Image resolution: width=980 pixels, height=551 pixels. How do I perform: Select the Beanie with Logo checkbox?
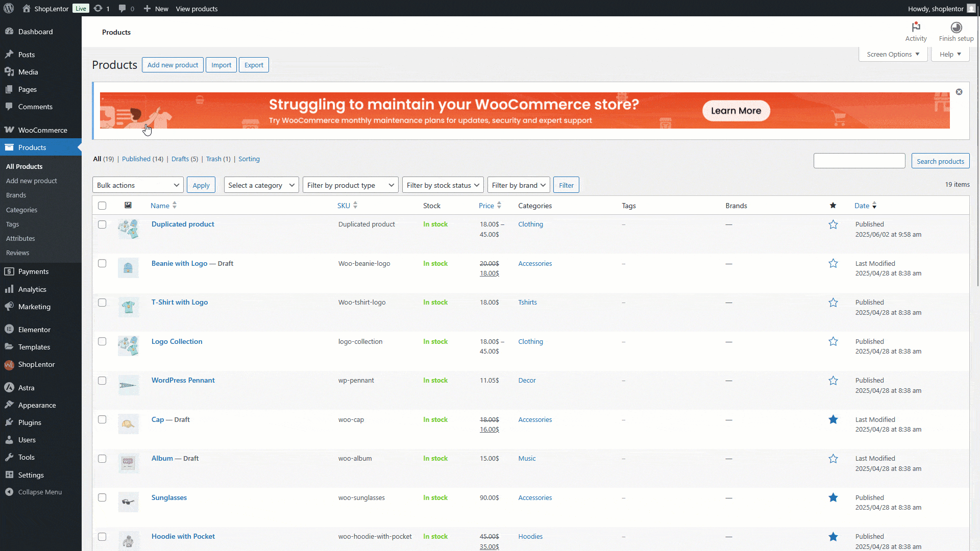(102, 263)
